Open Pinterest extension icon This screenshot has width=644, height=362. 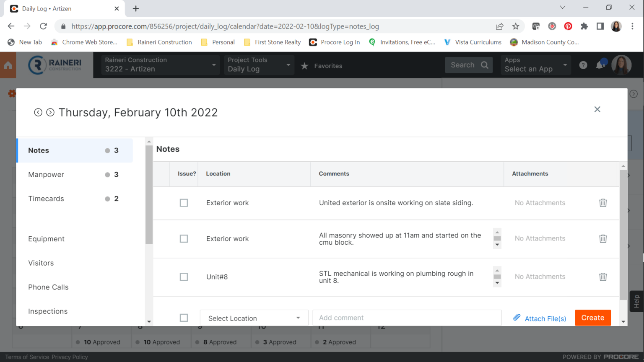click(568, 26)
